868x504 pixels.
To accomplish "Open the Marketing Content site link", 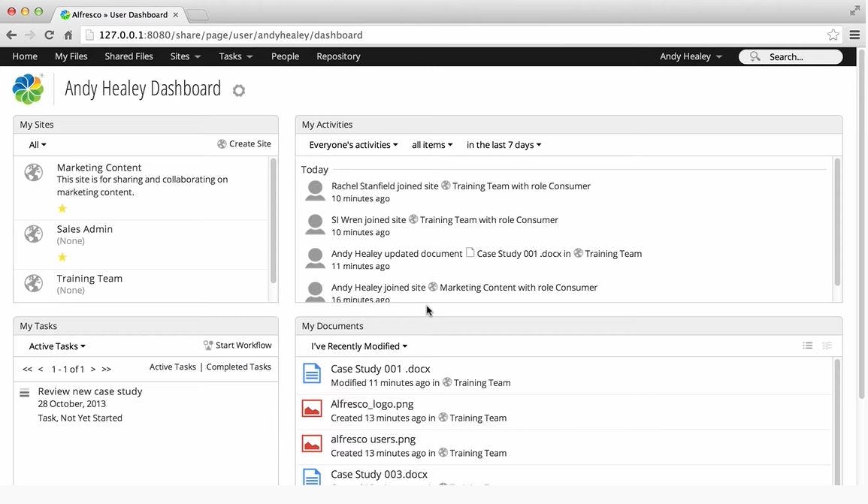I will coord(99,167).
